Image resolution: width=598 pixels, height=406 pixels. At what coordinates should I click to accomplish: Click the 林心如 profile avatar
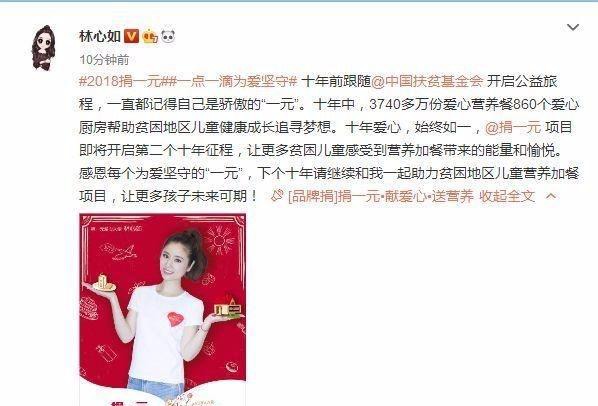pos(43,48)
